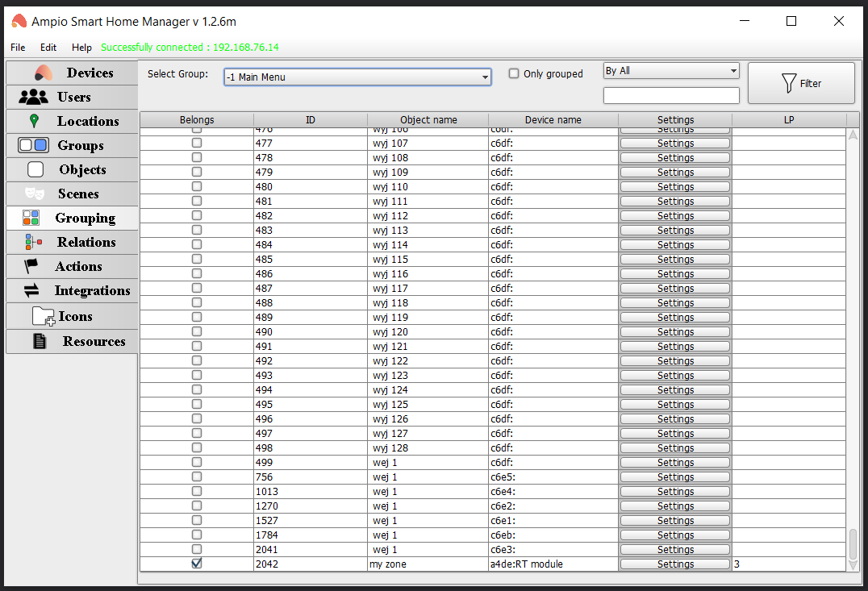The height and width of the screenshot is (591, 868).
Task: Open Actions via the flag icon
Action: click(x=31, y=266)
